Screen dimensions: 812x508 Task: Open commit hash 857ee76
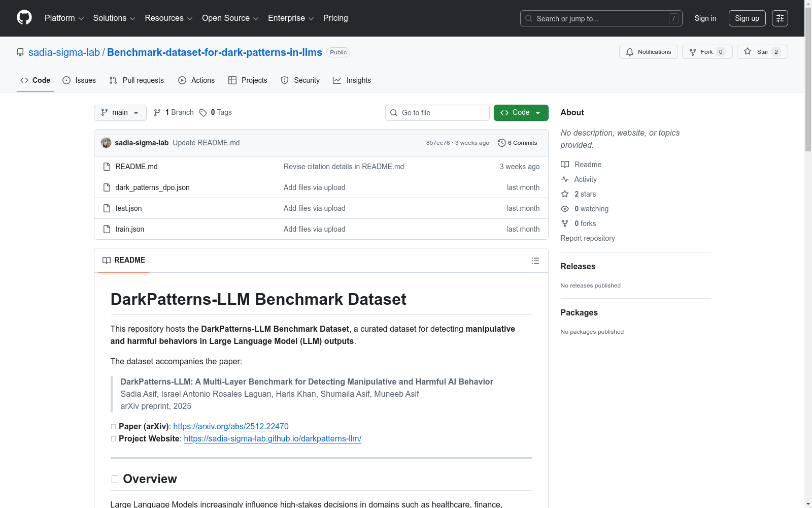pyautogui.click(x=438, y=143)
